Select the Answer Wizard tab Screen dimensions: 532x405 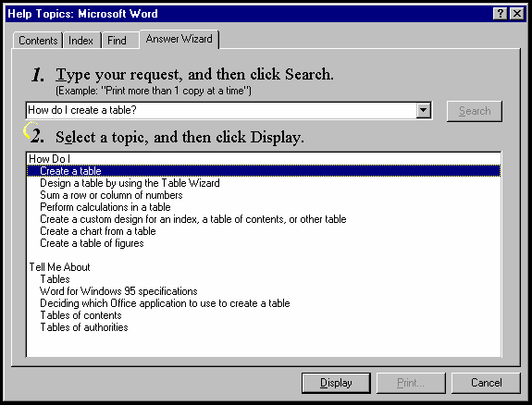pos(179,39)
